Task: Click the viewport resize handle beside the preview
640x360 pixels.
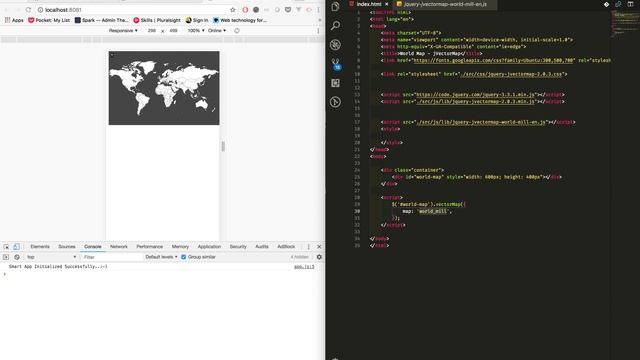Action: [x=223, y=146]
